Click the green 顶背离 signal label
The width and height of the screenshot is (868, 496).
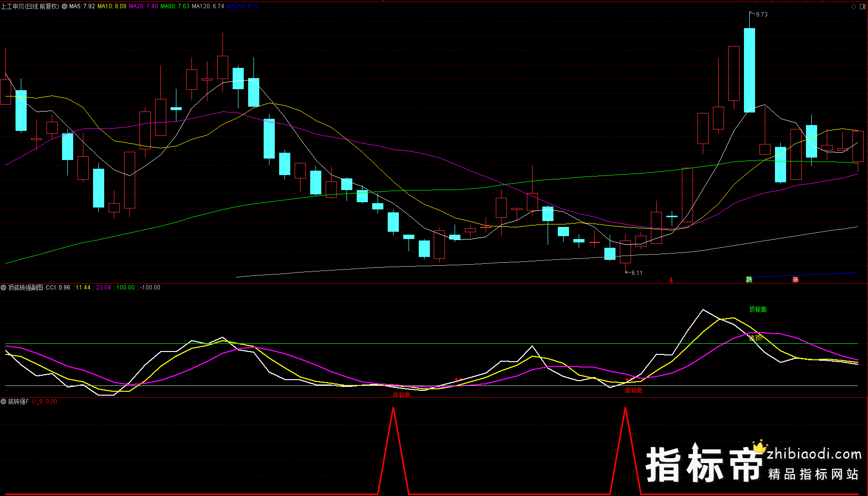[x=758, y=309]
